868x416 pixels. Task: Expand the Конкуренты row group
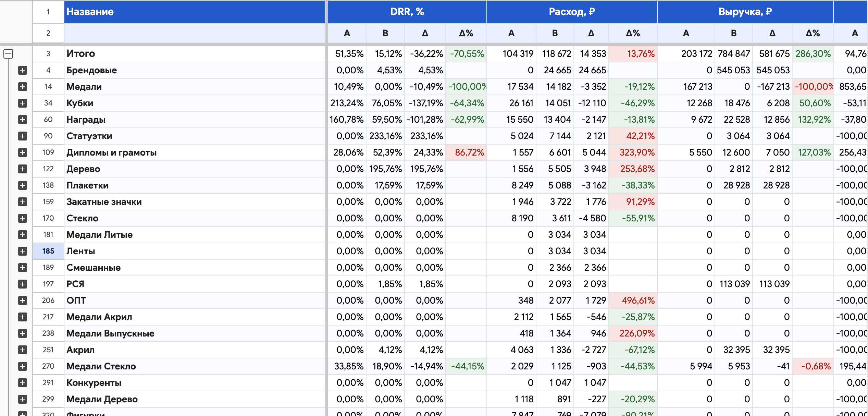[23, 383]
